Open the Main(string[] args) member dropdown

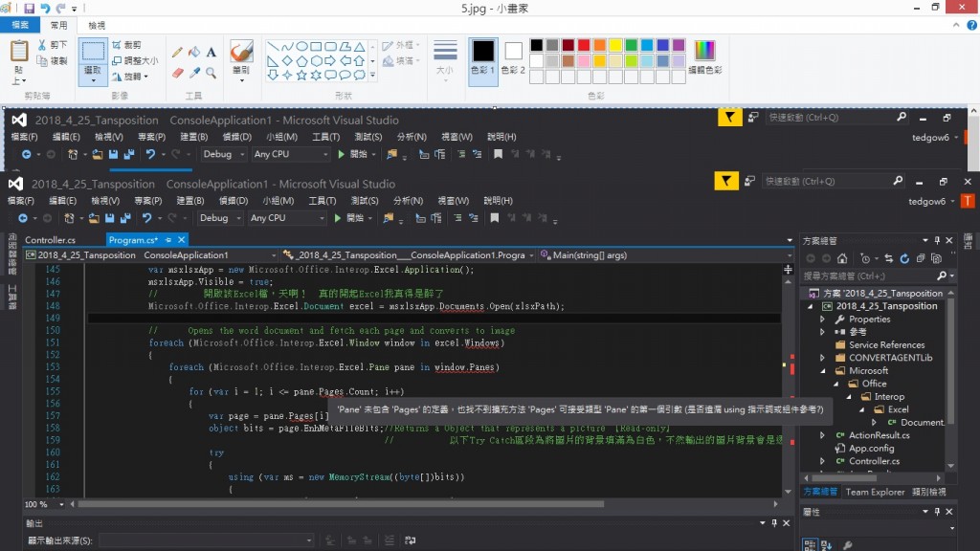point(666,254)
